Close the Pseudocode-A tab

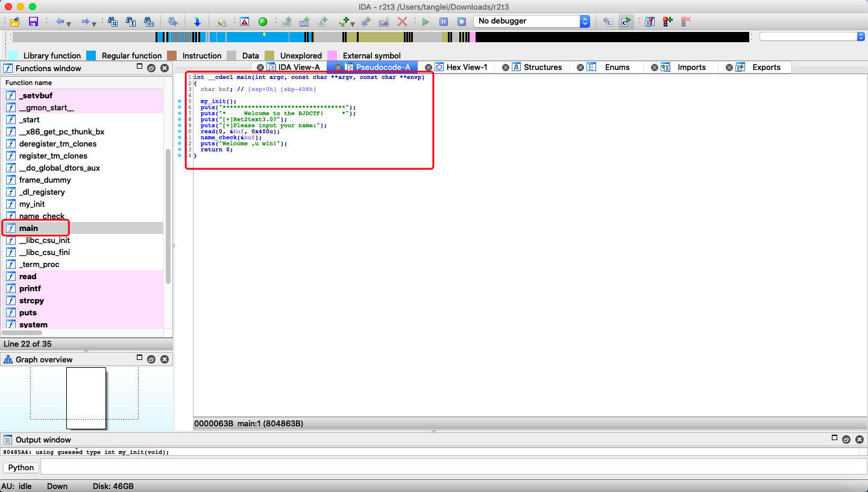339,68
